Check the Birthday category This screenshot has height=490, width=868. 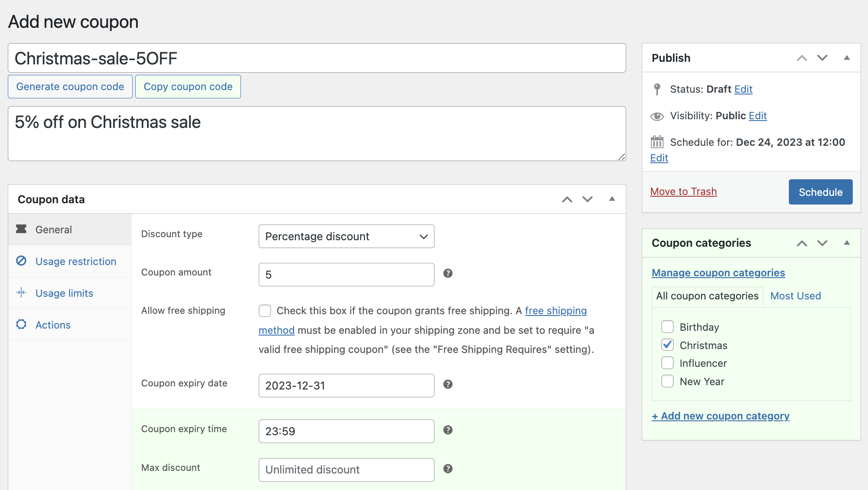tap(668, 326)
